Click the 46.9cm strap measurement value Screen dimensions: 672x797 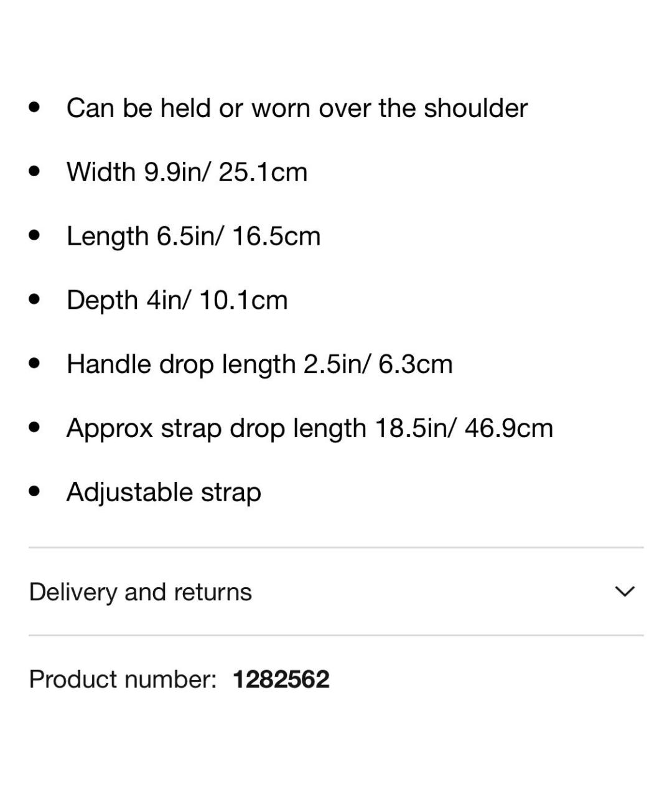pos(509,428)
